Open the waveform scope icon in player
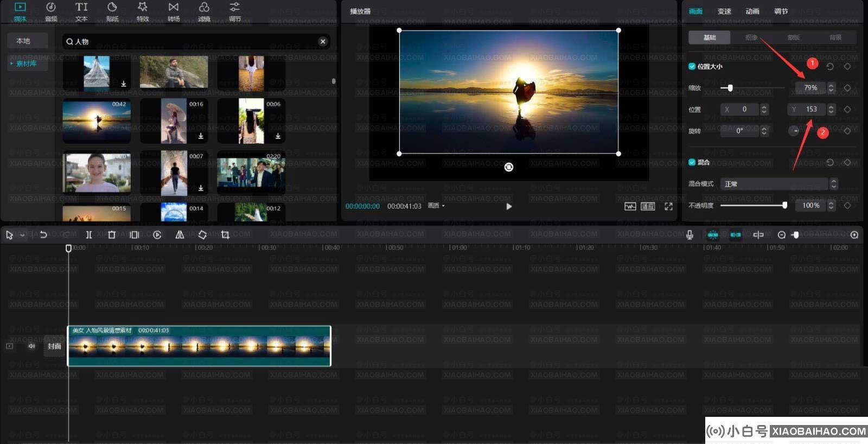The height and width of the screenshot is (444, 868). (x=630, y=206)
